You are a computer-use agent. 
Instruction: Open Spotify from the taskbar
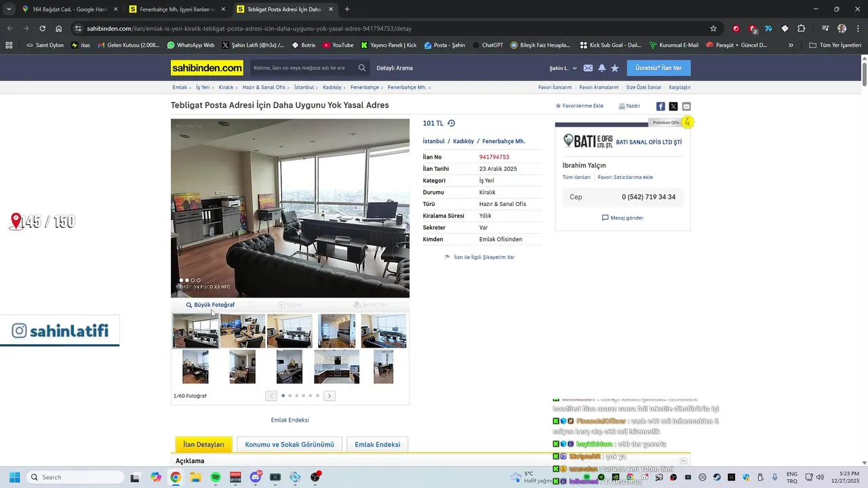pos(216,477)
